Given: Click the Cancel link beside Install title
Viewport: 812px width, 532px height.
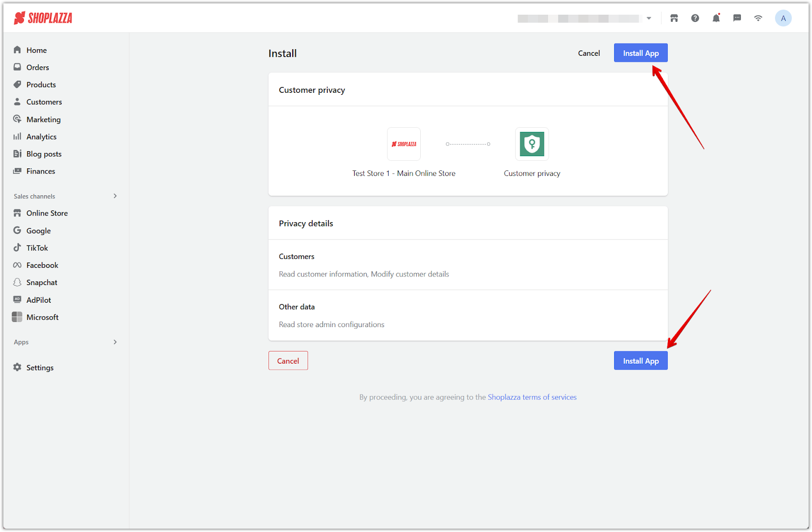Looking at the screenshot, I should pyautogui.click(x=589, y=53).
